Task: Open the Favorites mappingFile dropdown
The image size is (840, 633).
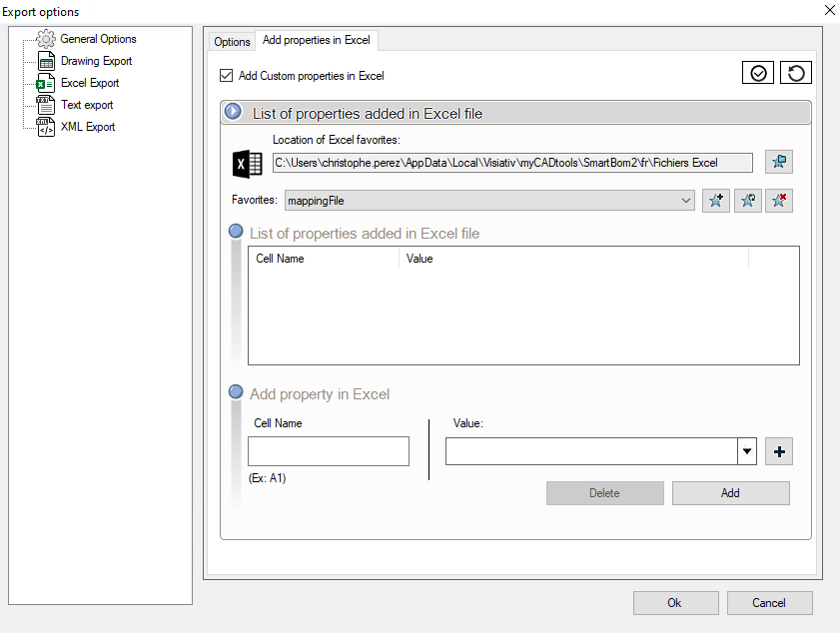Action: coord(685,201)
